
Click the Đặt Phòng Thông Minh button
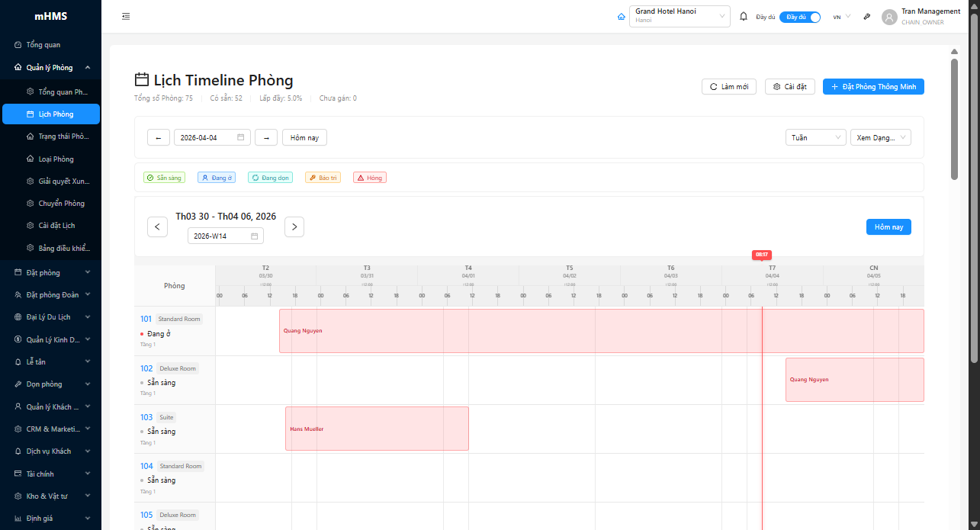pyautogui.click(x=873, y=87)
